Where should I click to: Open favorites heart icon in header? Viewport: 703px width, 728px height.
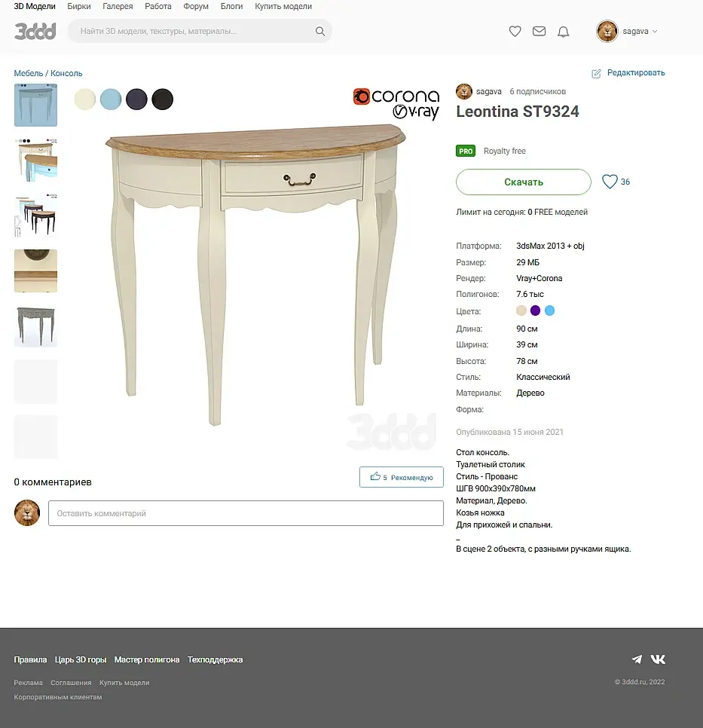coord(515,31)
